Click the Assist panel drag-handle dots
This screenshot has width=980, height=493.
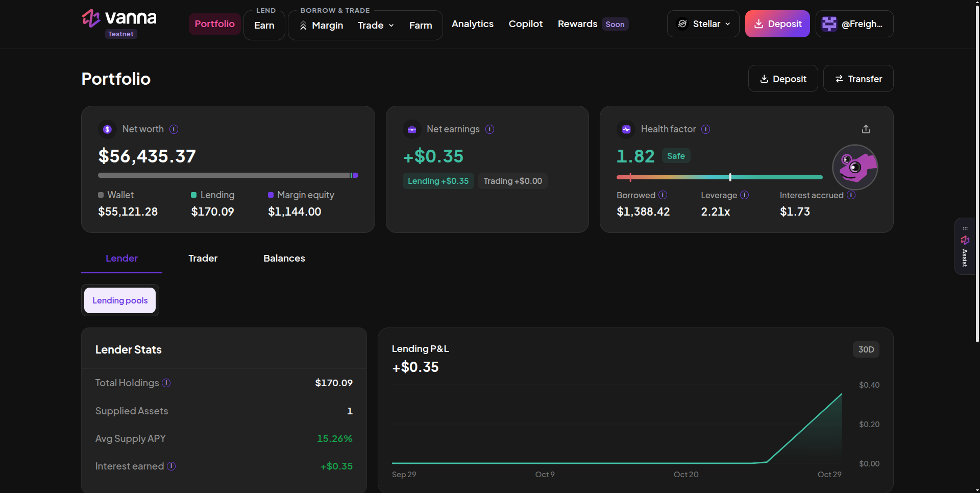click(965, 228)
